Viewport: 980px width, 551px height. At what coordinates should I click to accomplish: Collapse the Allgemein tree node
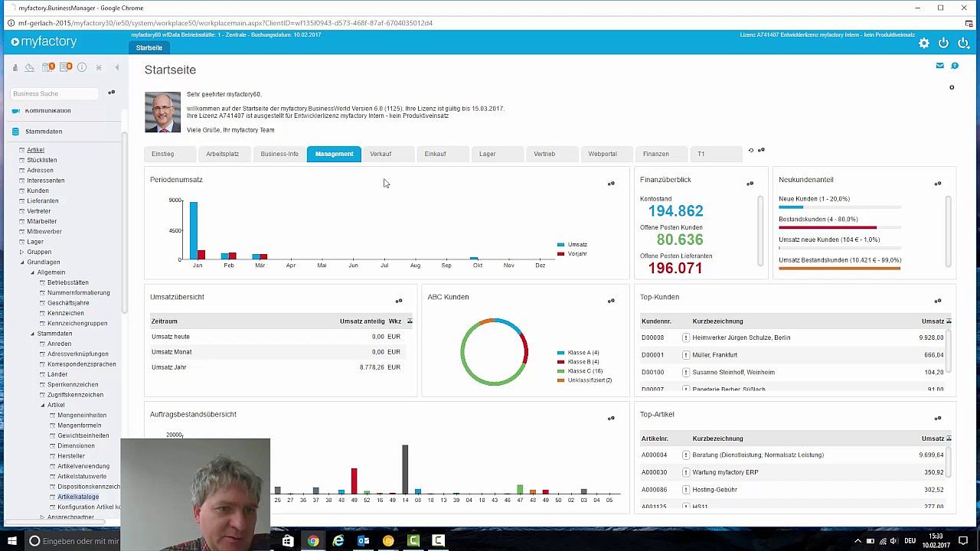click(32, 272)
